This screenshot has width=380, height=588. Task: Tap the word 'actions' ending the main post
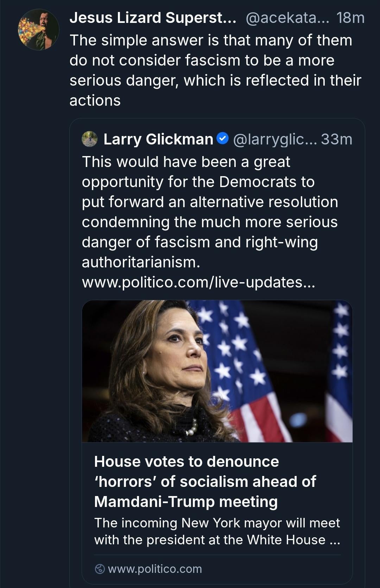point(95,101)
